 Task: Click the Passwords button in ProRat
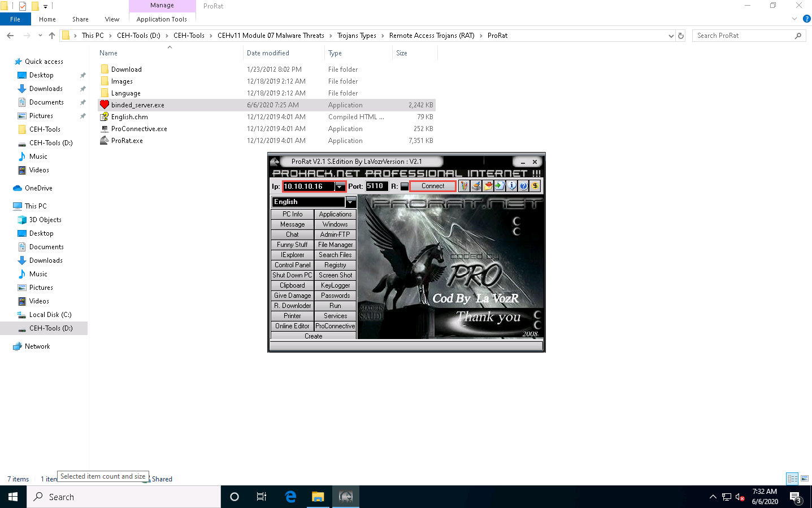[x=335, y=296]
